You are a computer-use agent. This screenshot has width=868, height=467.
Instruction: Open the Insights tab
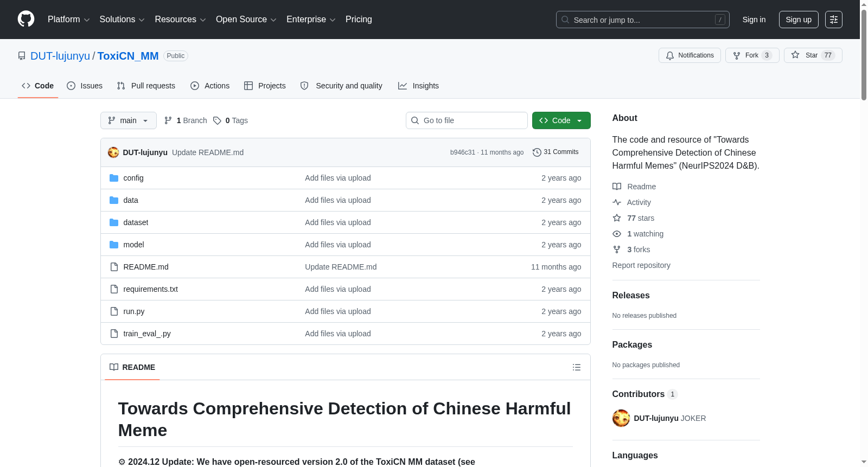click(418, 86)
